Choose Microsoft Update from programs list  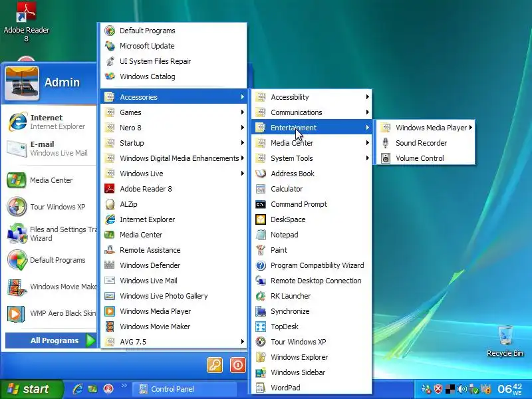(174, 46)
